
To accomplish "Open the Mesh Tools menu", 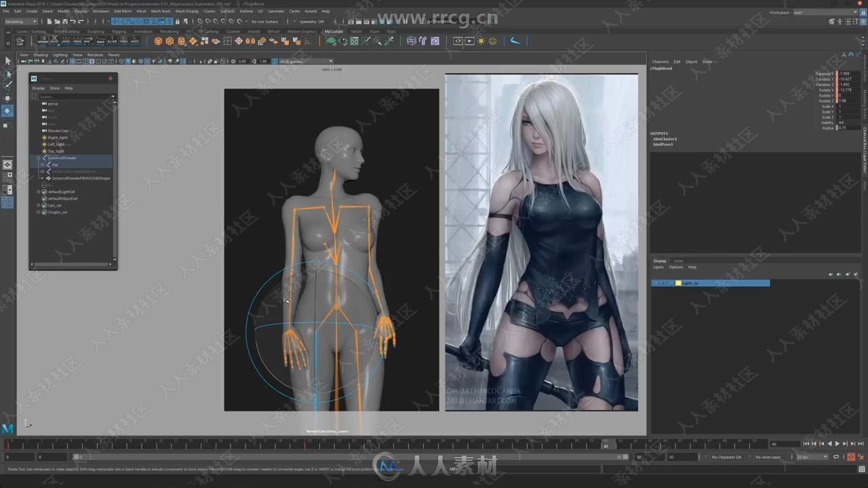I will (161, 12).
